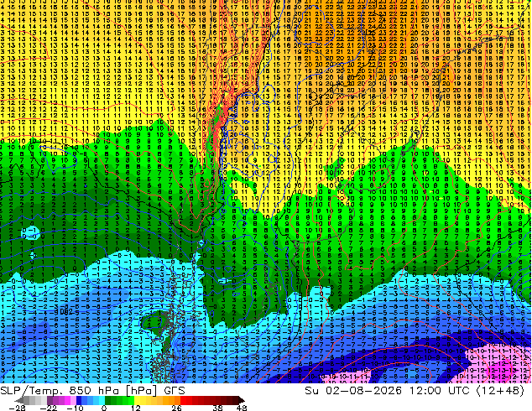Viewport: 532px width, 411px height.
Task: Click the forecast offset "(12+48)"
Action: tap(500, 391)
